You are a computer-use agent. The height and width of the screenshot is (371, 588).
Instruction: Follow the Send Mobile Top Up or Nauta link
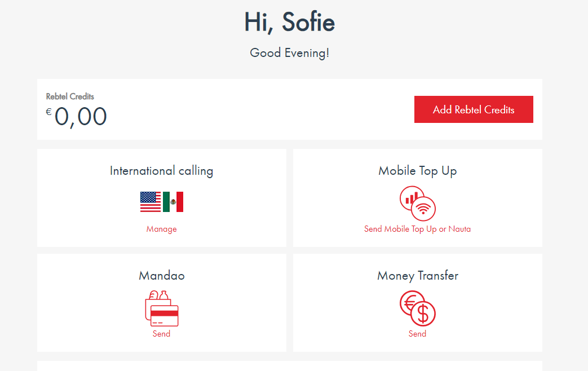click(417, 229)
